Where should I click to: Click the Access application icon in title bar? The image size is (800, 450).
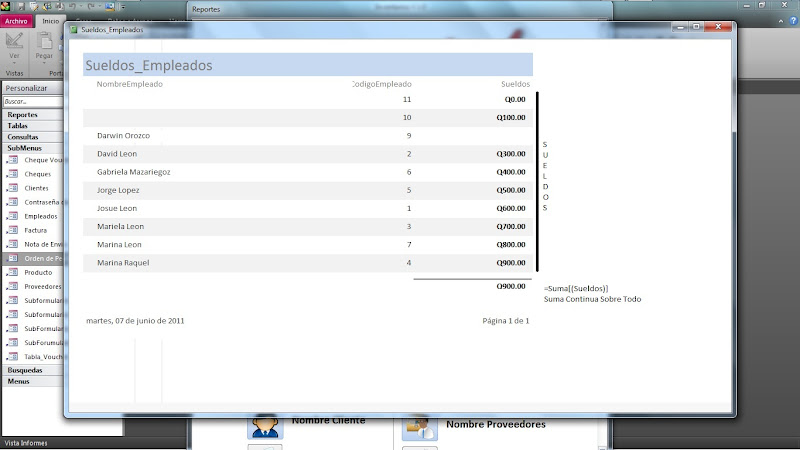point(7,6)
